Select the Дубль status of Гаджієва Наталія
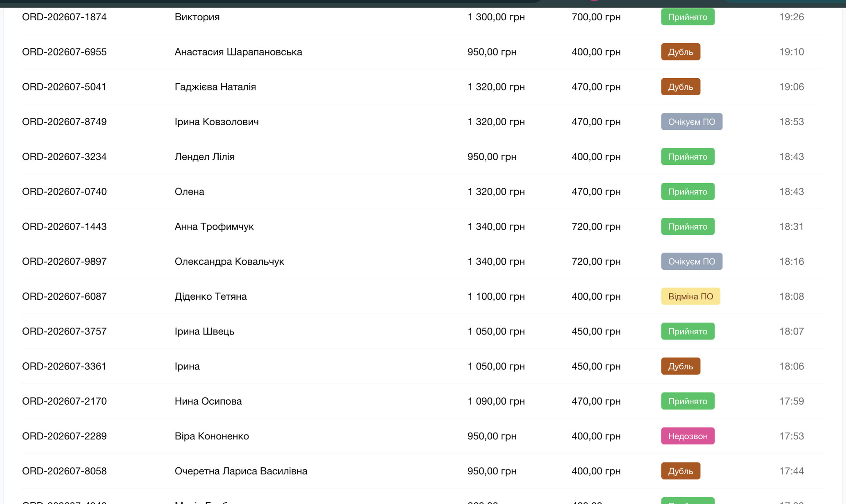Viewport: 846px width, 504px height. coord(681,87)
